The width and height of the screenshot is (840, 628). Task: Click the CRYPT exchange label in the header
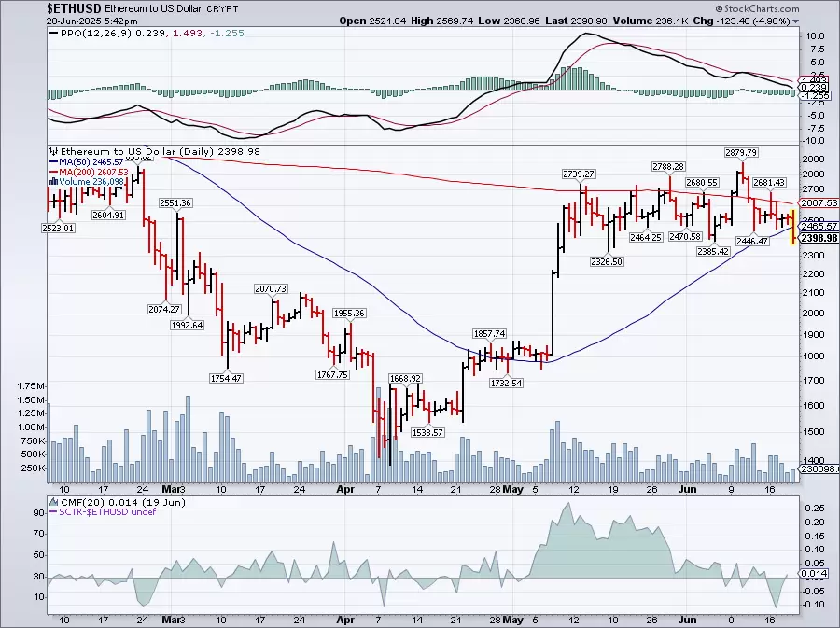pos(222,9)
